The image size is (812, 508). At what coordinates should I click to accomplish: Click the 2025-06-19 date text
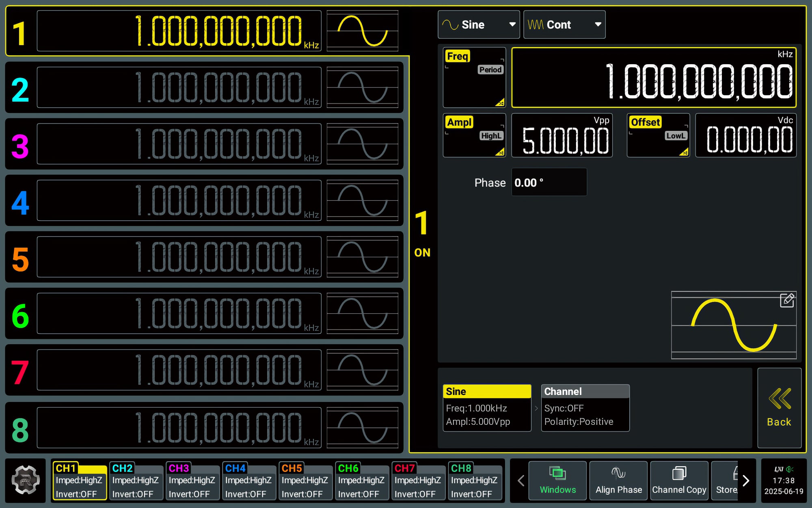point(784,491)
